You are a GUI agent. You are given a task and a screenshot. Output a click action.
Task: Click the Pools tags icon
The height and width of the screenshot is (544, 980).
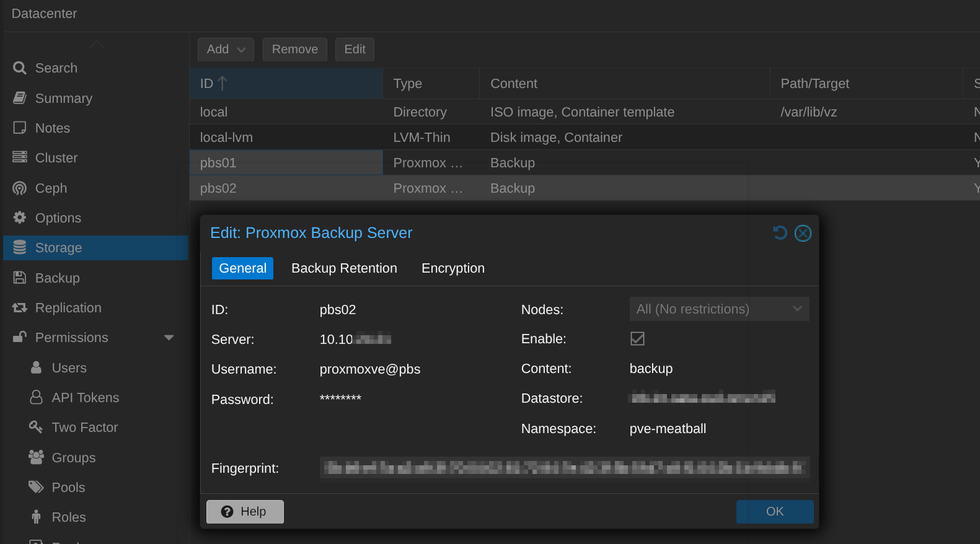pyautogui.click(x=36, y=487)
